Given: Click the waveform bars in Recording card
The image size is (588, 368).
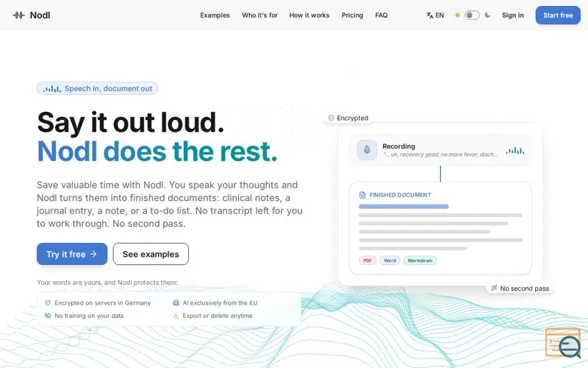Looking at the screenshot, I should tap(515, 151).
